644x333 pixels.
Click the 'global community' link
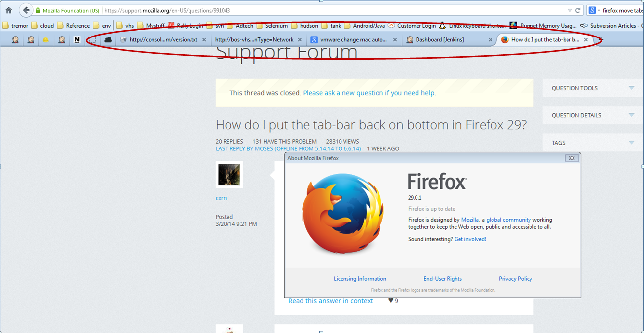click(509, 220)
